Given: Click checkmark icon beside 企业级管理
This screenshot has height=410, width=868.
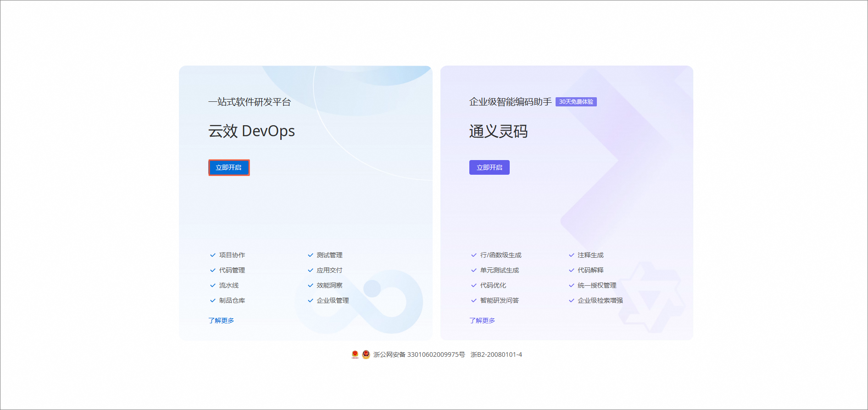Looking at the screenshot, I should 311,300.
